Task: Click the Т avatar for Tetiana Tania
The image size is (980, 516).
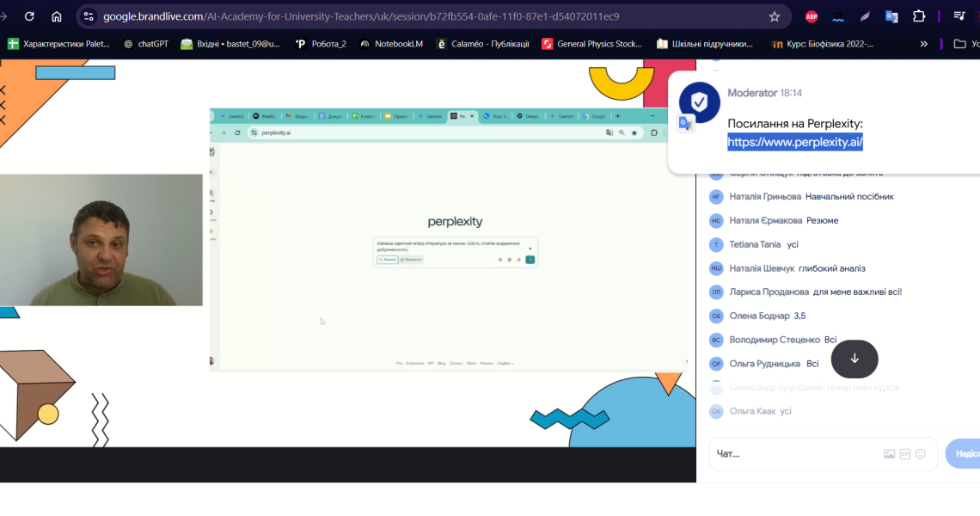Action: pyautogui.click(x=716, y=244)
